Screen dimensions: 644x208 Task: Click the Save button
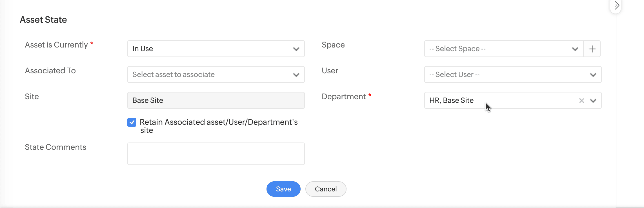283,189
